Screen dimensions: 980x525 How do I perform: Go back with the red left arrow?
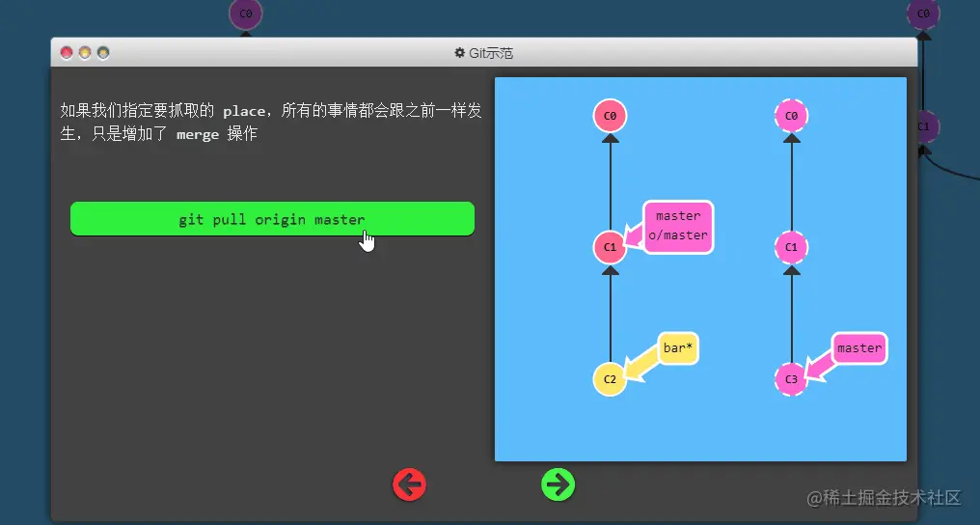[x=409, y=484]
